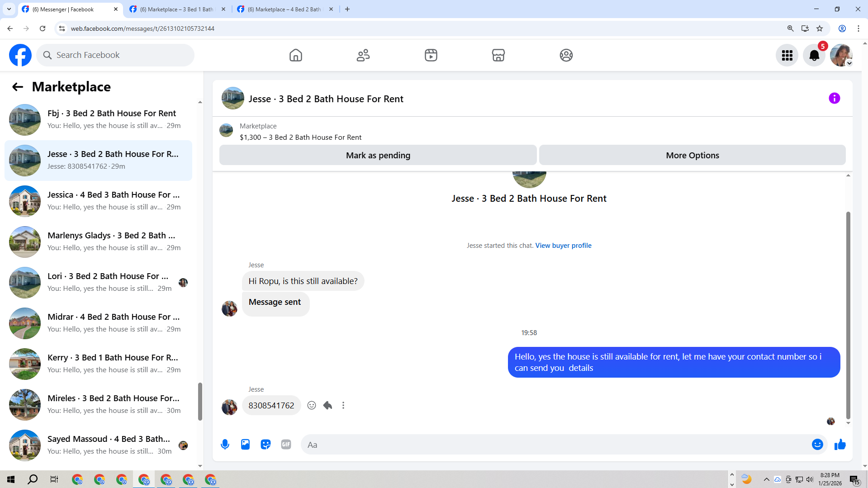Open the View buyer profile link
Screen dimensions: 868x488
pyautogui.click(x=563, y=246)
